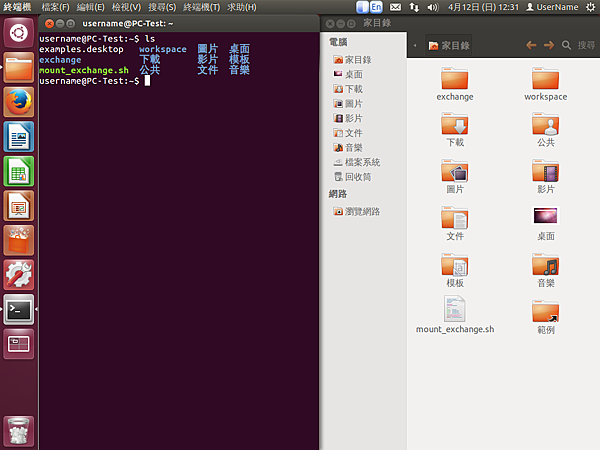Open LibreOffice Impress launcher icon
The height and width of the screenshot is (450, 600).
(x=18, y=206)
